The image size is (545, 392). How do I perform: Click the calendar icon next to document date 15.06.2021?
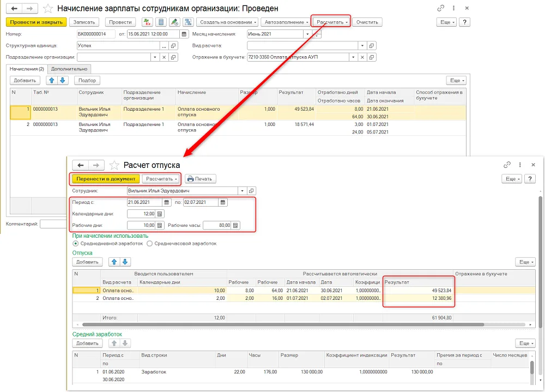(184, 34)
